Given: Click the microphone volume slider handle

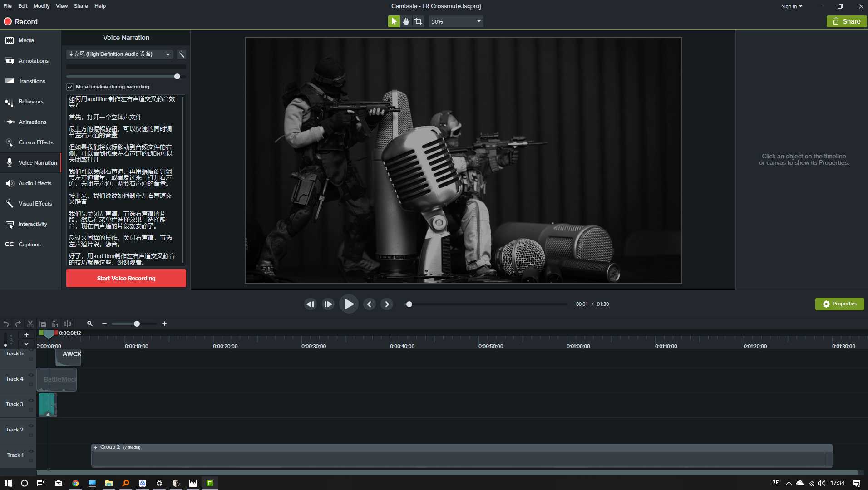Looking at the screenshot, I should 177,76.
